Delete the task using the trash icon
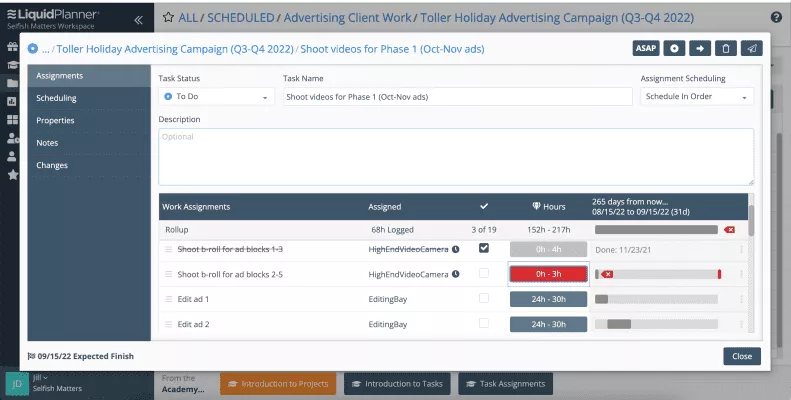This screenshot has width=791, height=400. click(x=725, y=48)
